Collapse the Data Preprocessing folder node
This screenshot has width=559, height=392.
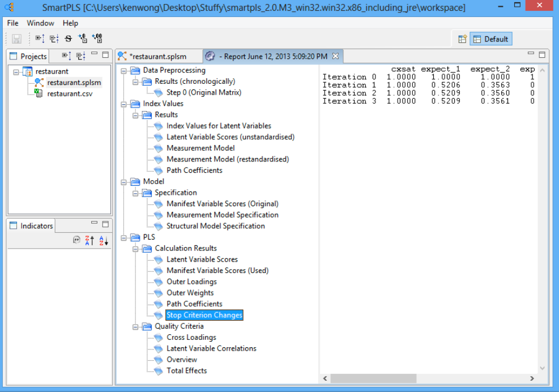coord(124,71)
